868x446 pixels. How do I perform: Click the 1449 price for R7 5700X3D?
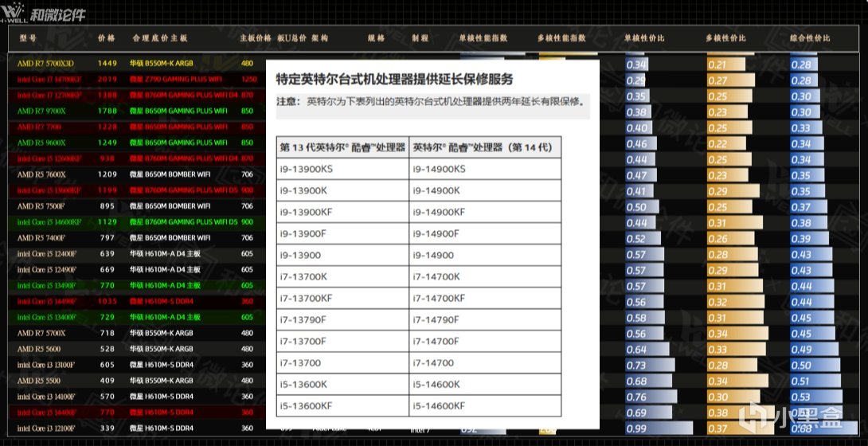click(x=108, y=64)
